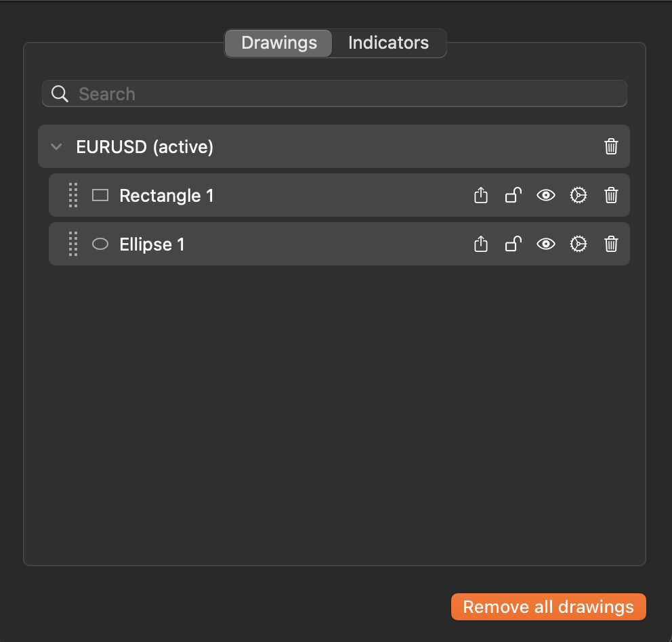The width and height of the screenshot is (672, 642).
Task: Focus the Search input field
Action: 339,94
